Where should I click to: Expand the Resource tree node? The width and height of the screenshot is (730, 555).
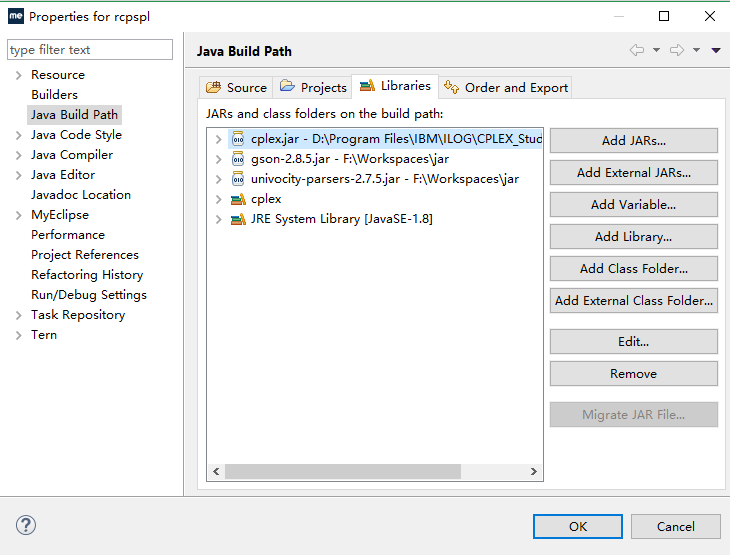click(x=18, y=75)
